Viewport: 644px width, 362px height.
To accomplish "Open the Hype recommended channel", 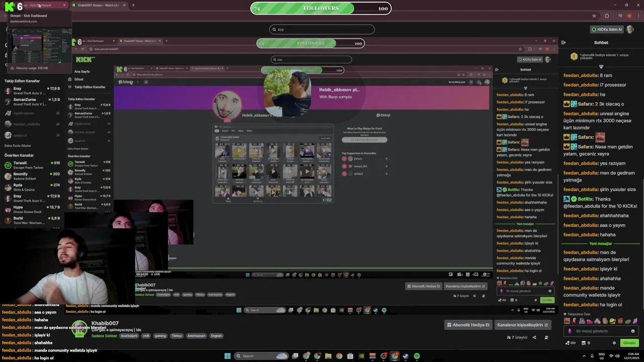I will coord(32,209).
